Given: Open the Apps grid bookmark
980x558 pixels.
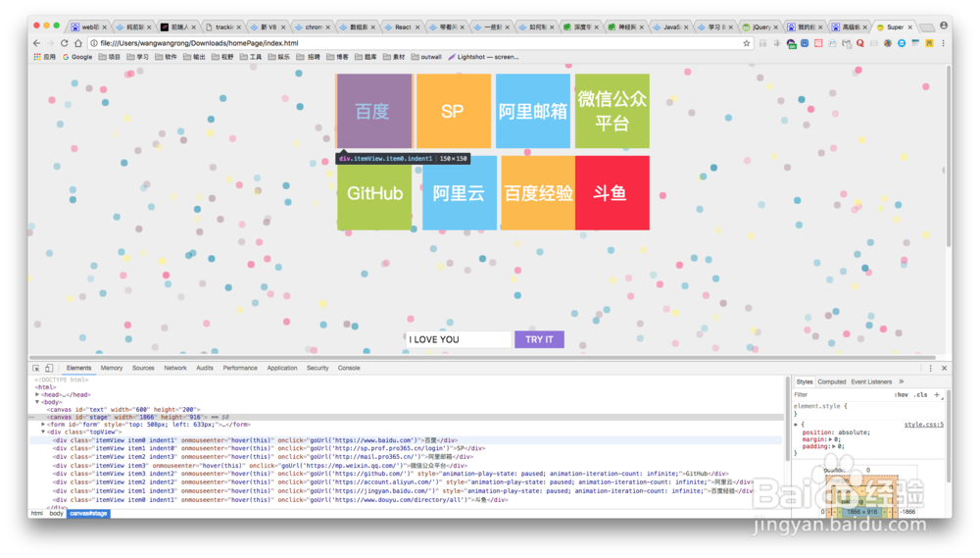Looking at the screenshot, I should (44, 57).
